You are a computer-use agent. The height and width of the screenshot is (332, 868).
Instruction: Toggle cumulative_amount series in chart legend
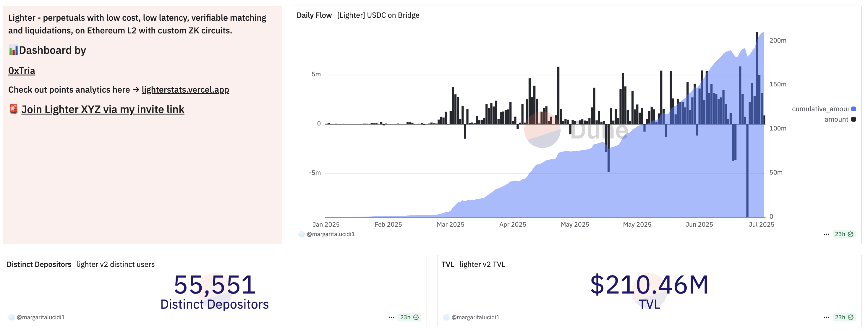click(x=820, y=109)
